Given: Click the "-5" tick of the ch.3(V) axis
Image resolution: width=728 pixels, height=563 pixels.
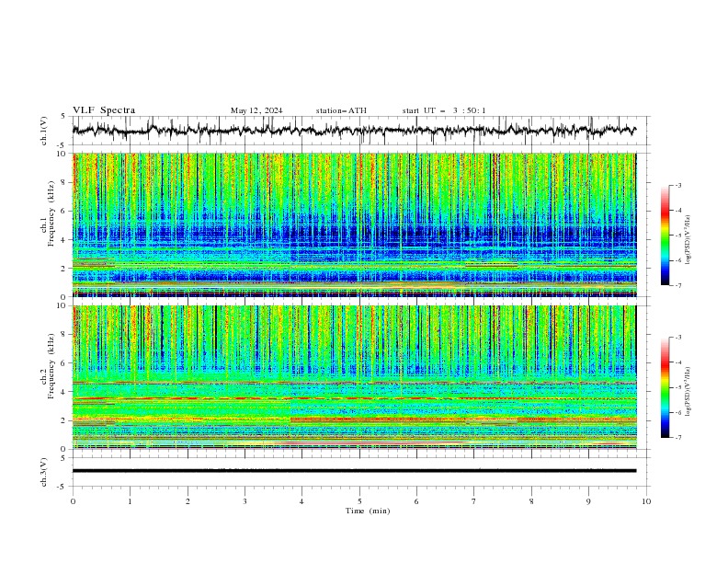Looking at the screenshot, I should (63, 487).
